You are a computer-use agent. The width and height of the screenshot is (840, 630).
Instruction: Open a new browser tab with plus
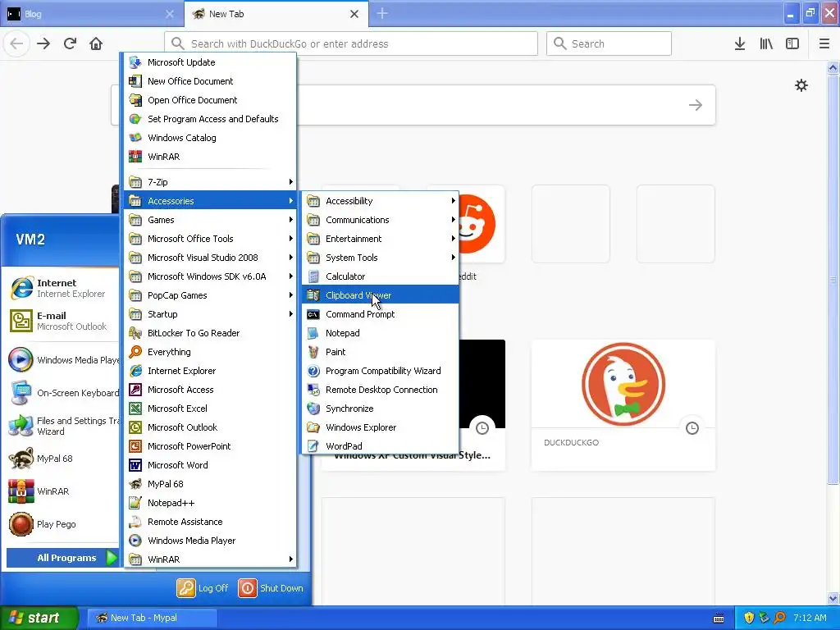(382, 13)
